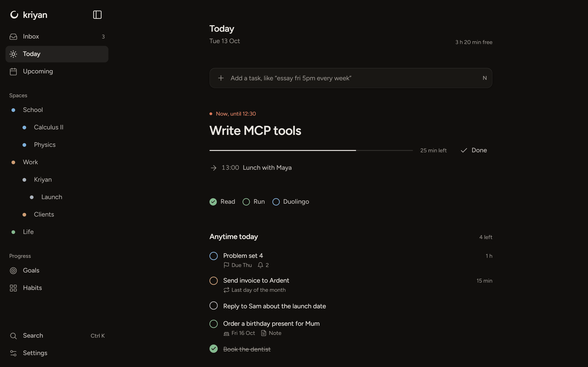Complete the Send invoice to Ardent checkbox
This screenshot has width=588, height=367.
click(x=214, y=281)
